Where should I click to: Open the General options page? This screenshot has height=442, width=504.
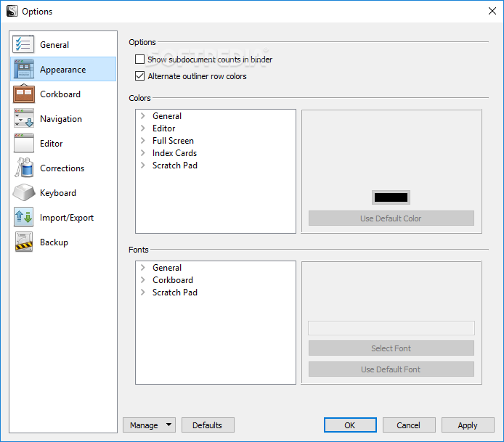click(63, 44)
